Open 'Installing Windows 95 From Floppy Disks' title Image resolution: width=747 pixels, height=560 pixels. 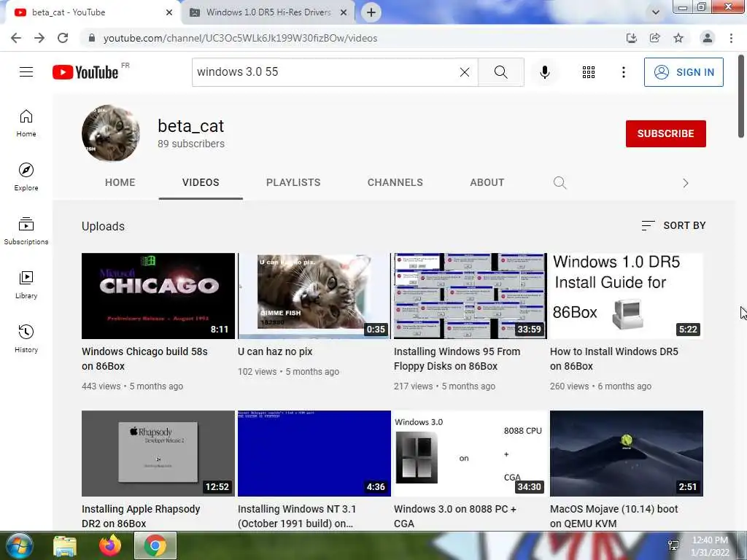tap(457, 359)
